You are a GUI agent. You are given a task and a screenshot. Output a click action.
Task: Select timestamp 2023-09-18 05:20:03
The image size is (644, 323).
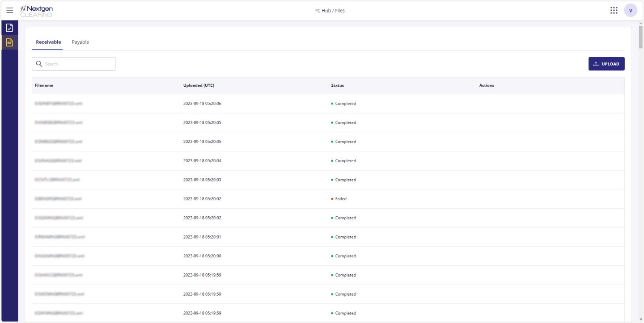[202, 180]
